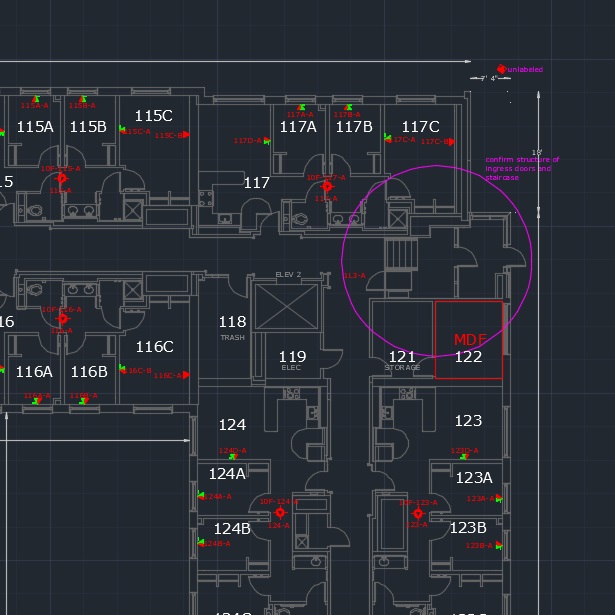This screenshot has width=615, height=615.
Task: Select the 115C room number text
Action: 153,116
